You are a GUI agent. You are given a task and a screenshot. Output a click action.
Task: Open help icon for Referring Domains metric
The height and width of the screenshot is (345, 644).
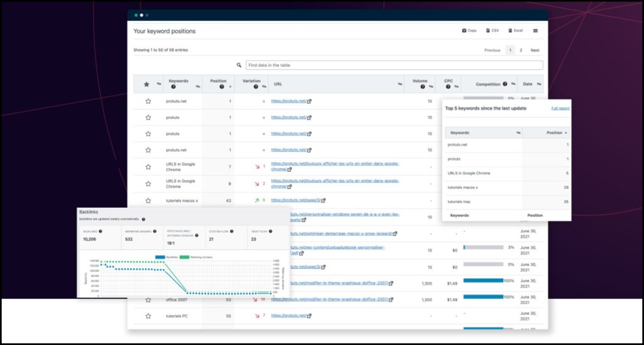pos(155,231)
